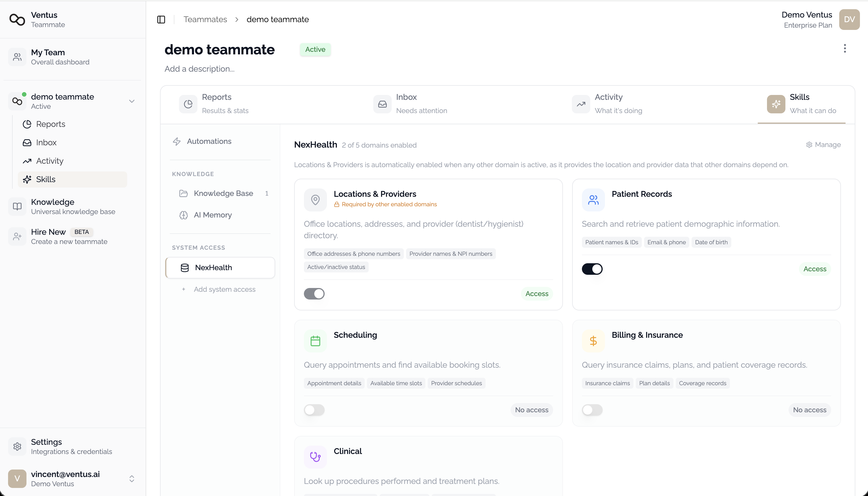This screenshot has width=868, height=496.
Task: Switch to the Activity tab
Action: (x=608, y=104)
